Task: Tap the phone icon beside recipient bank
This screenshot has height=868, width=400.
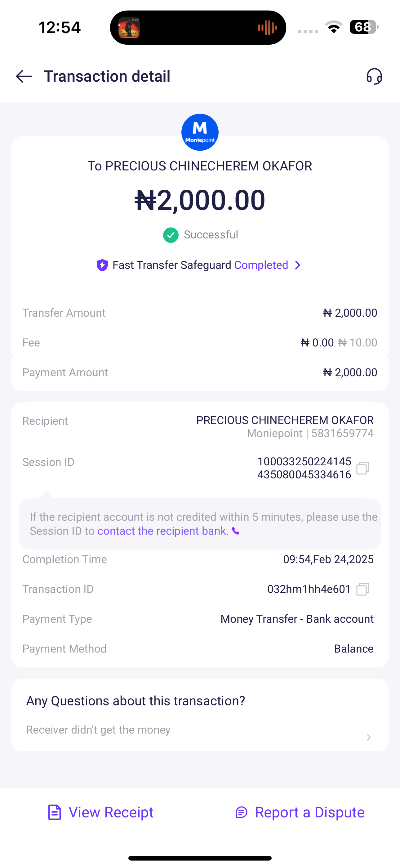Action: pyautogui.click(x=236, y=531)
